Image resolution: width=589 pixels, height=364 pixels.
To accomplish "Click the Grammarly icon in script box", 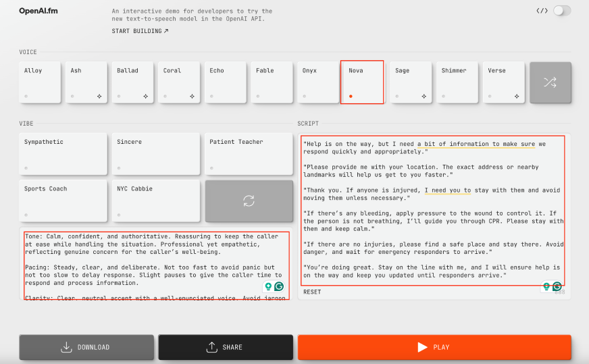I will tap(557, 286).
